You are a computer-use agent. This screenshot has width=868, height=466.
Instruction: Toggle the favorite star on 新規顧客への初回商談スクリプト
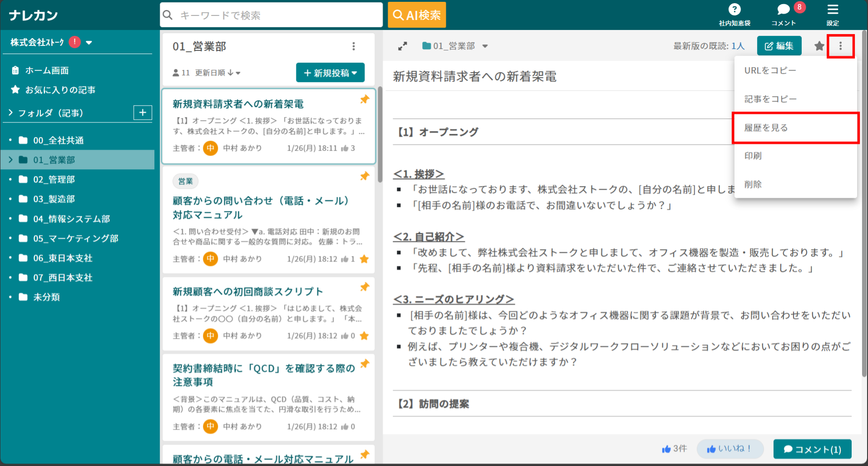pos(365,336)
